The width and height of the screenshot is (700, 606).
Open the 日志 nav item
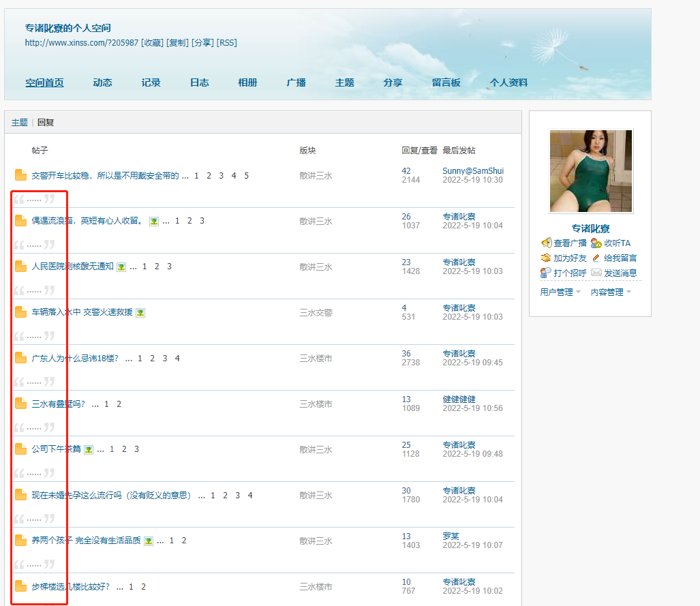[200, 82]
